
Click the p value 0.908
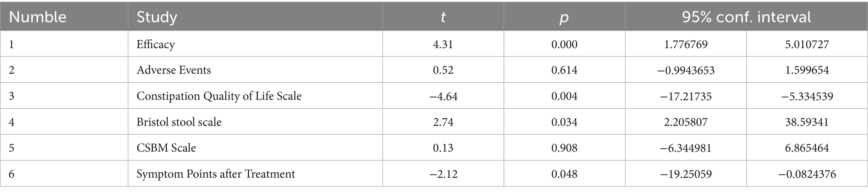pyautogui.click(x=564, y=148)
